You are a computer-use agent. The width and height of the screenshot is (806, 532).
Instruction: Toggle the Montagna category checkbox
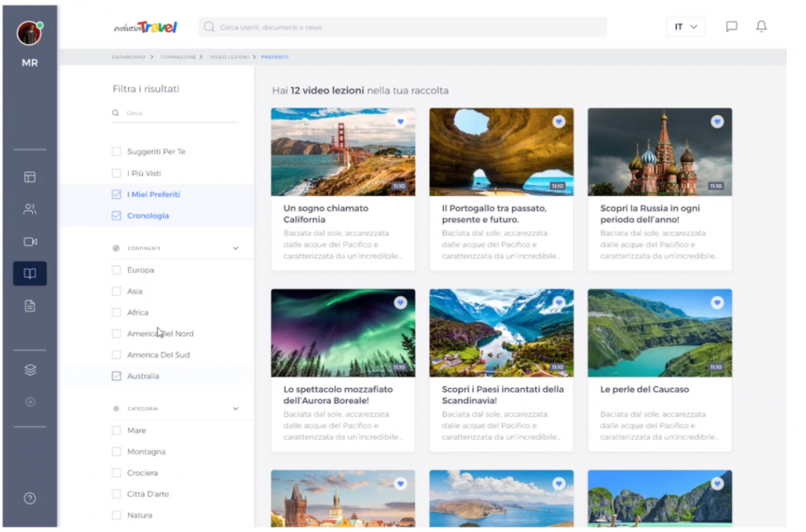pyautogui.click(x=116, y=452)
